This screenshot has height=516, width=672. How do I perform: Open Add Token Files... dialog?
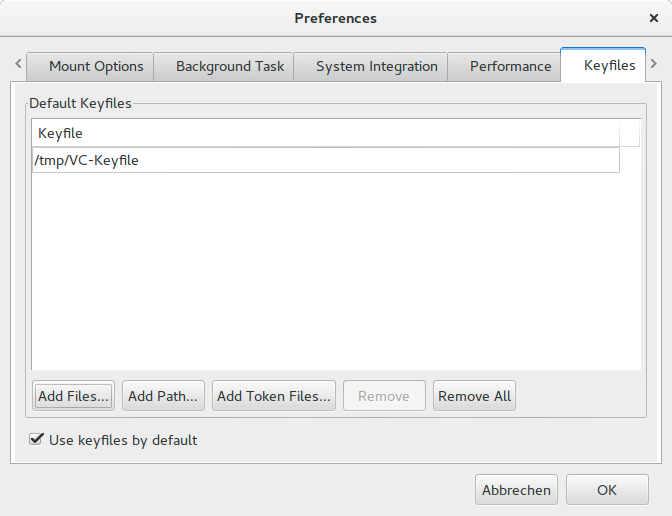[x=274, y=396]
